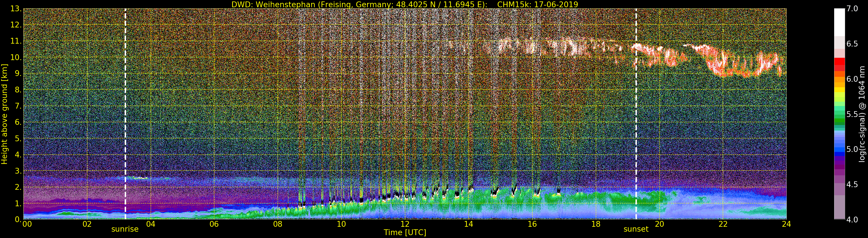
Task: Click the 'log(rc-signal) @ 1064 nm' colorbar label
Action: [x=862, y=114]
